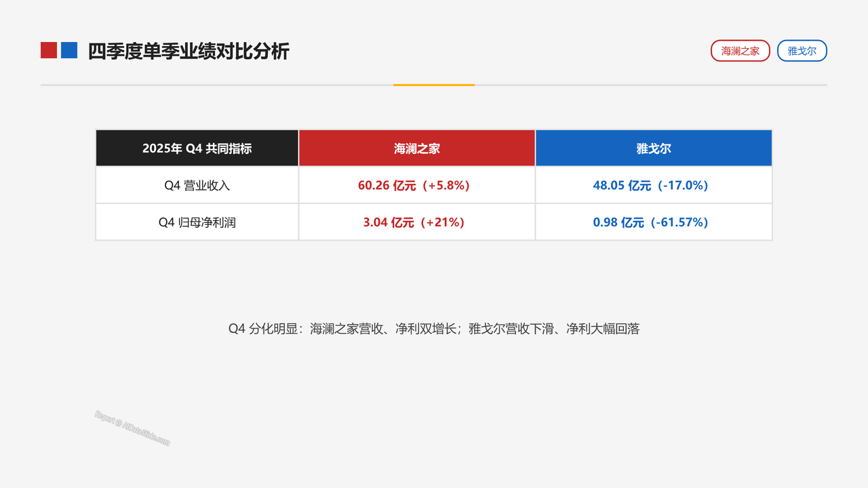Select the title 四季度单季业绩对比分析
This screenshot has width=868, height=488.
tap(189, 51)
